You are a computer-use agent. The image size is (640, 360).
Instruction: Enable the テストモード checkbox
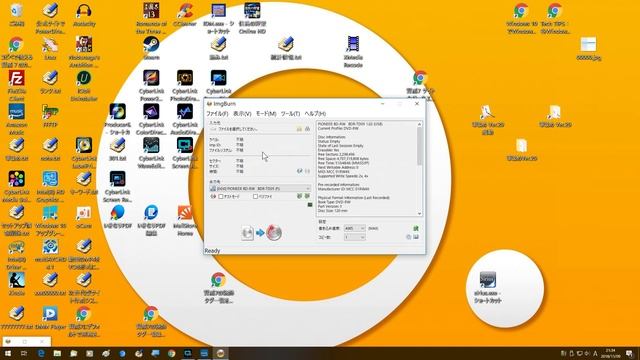pyautogui.click(x=221, y=197)
